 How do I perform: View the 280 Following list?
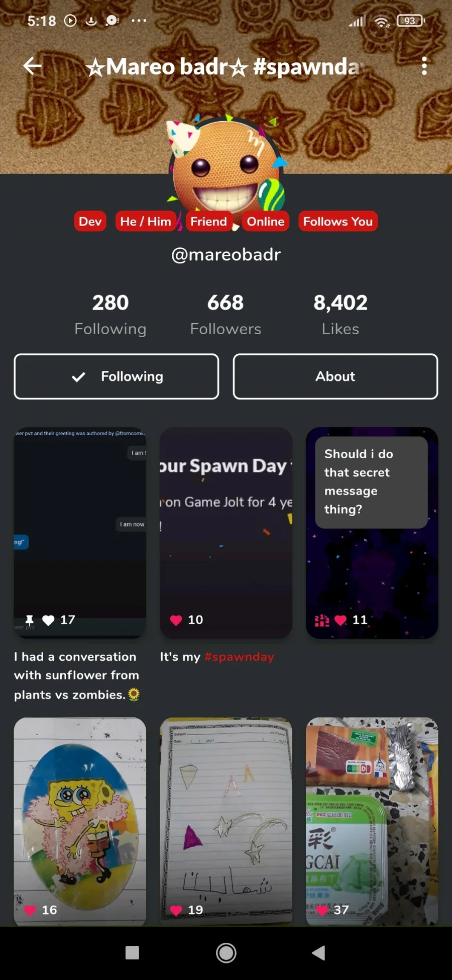coord(110,315)
